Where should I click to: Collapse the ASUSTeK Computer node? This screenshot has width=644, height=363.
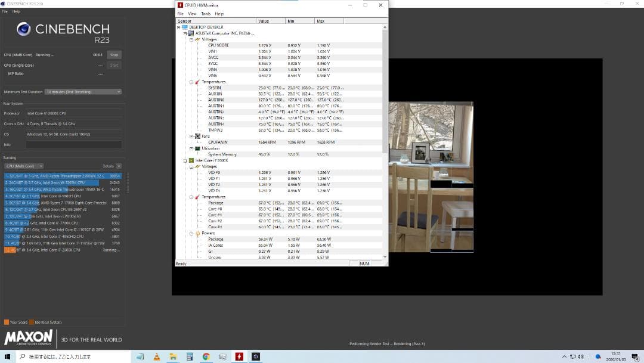point(185,33)
